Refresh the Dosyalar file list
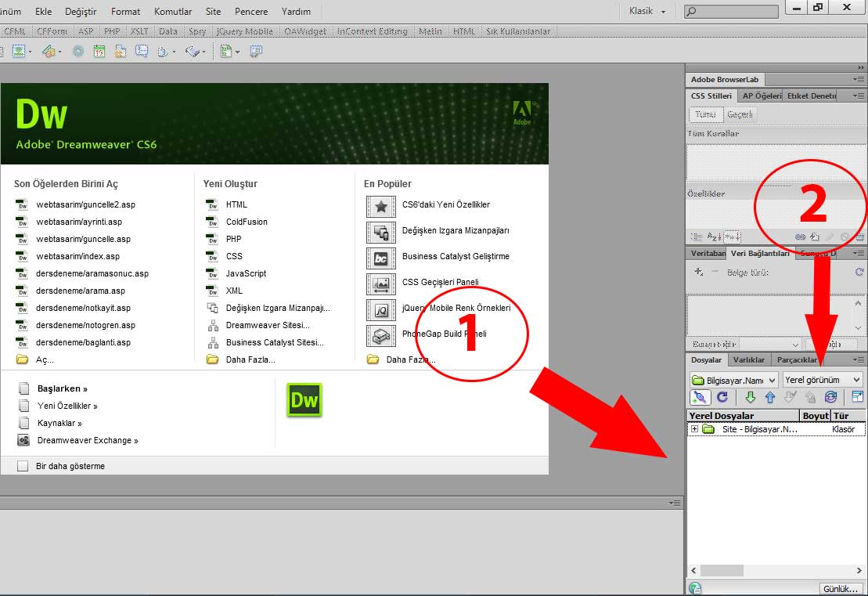The height and width of the screenshot is (596, 868). (722, 396)
